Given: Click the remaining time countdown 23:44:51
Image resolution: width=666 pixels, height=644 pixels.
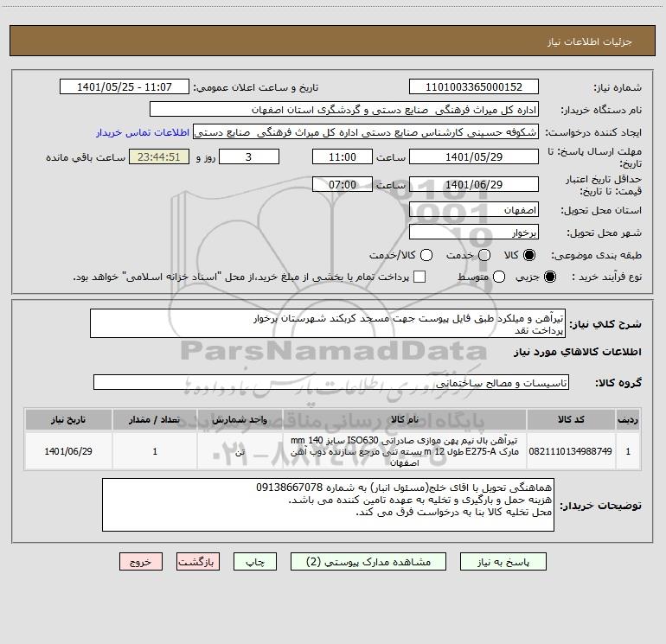Looking at the screenshot, I should [159, 156].
